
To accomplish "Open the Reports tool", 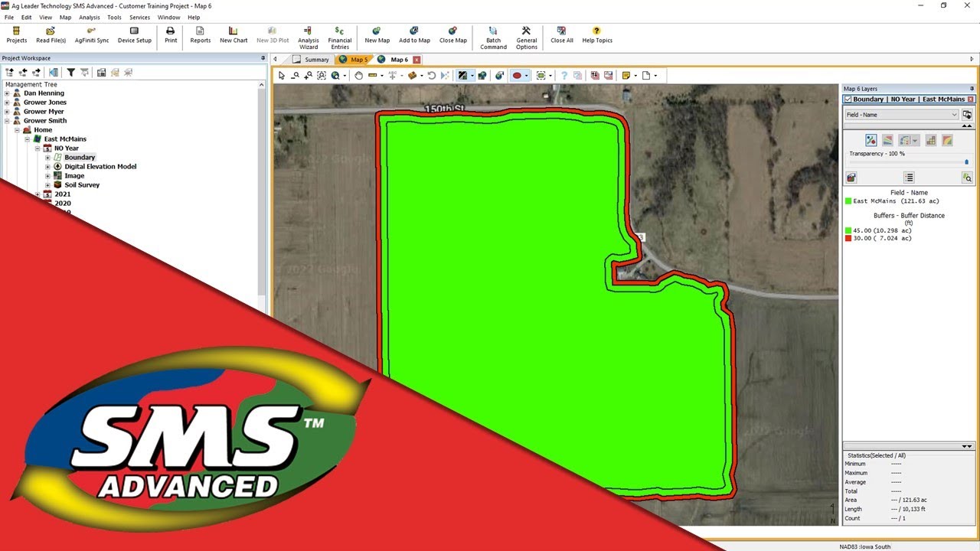I will tap(201, 34).
